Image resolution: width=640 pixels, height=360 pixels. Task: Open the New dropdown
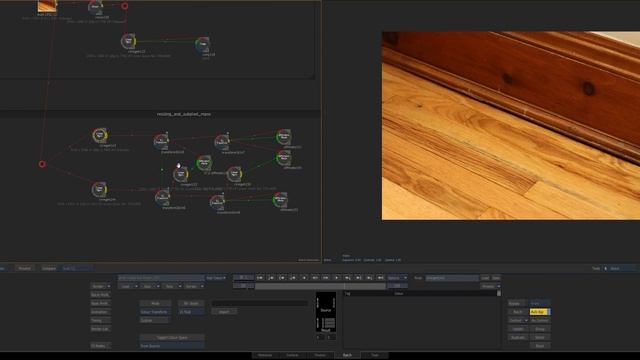pyautogui.click(x=172, y=286)
